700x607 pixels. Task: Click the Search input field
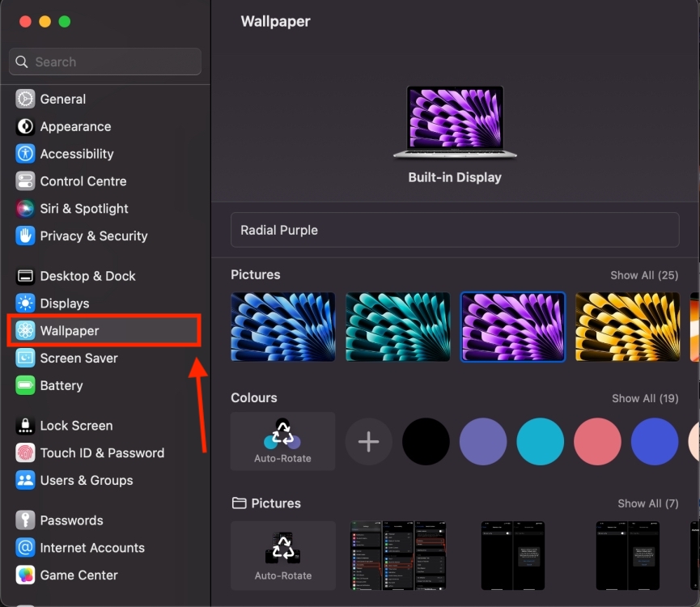click(105, 62)
